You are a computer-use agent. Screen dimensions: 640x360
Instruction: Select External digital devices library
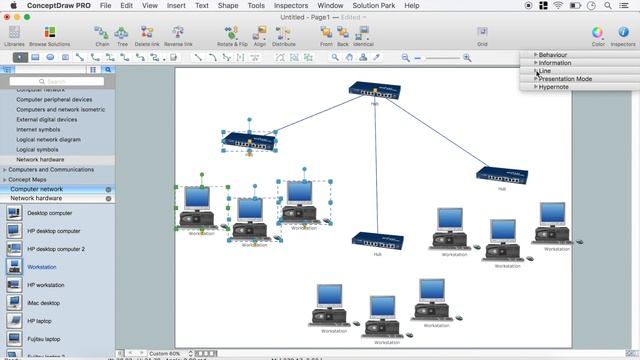coord(47,120)
